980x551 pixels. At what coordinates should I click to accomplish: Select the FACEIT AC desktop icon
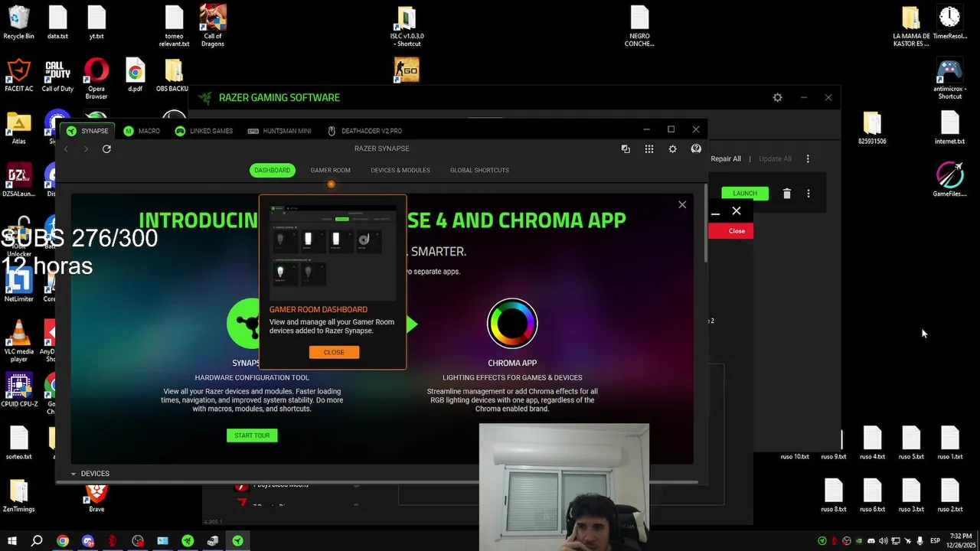coord(18,76)
